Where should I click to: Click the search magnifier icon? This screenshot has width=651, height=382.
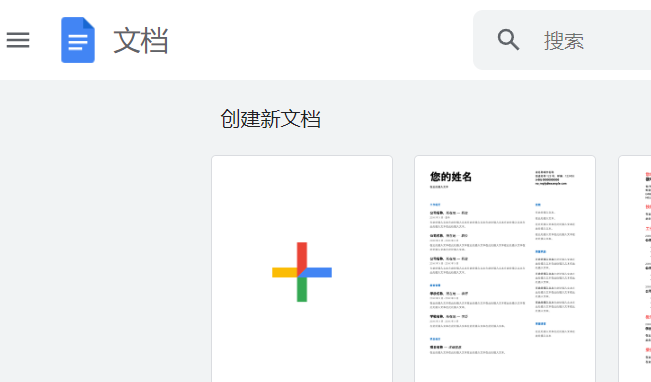click(x=508, y=40)
